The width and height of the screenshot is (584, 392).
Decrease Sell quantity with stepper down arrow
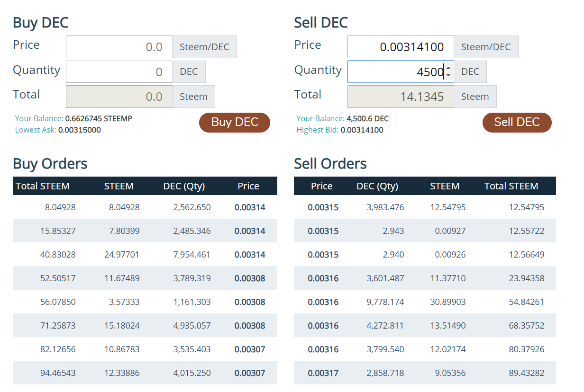tap(448, 75)
